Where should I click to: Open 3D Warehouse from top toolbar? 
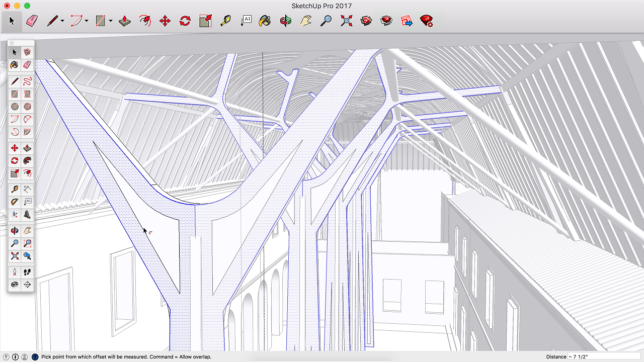[366, 21]
